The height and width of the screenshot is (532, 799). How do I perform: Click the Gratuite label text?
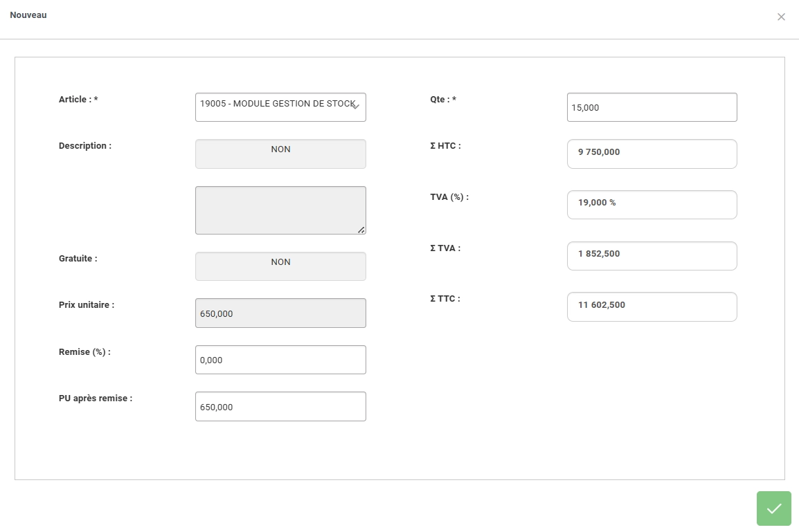coord(78,259)
